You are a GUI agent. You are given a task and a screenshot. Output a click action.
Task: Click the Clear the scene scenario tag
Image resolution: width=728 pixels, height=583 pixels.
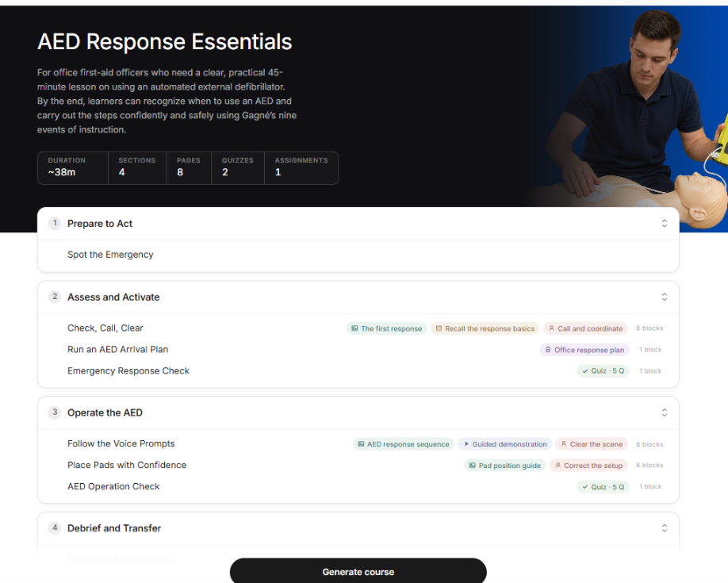[x=592, y=444]
